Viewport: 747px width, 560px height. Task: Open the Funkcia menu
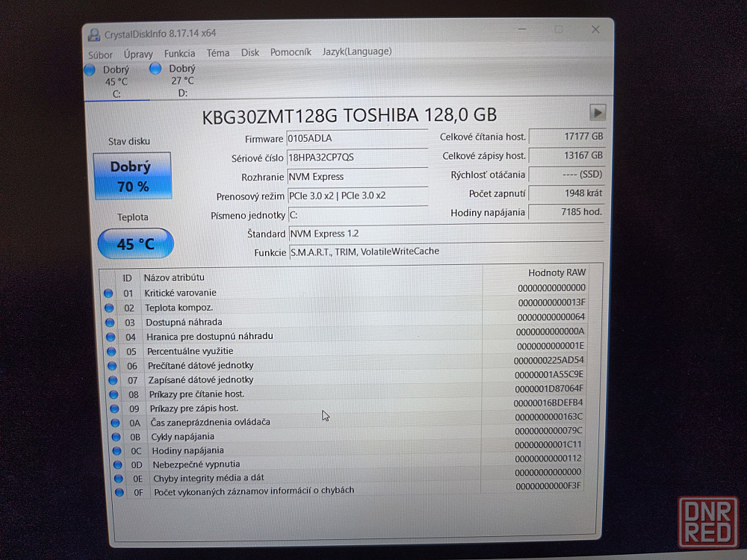[179, 53]
